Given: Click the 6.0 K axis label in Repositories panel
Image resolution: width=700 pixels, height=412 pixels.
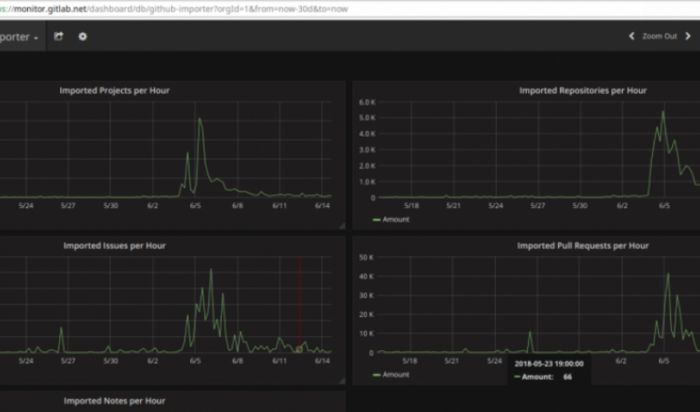Looking at the screenshot, I should [367, 102].
